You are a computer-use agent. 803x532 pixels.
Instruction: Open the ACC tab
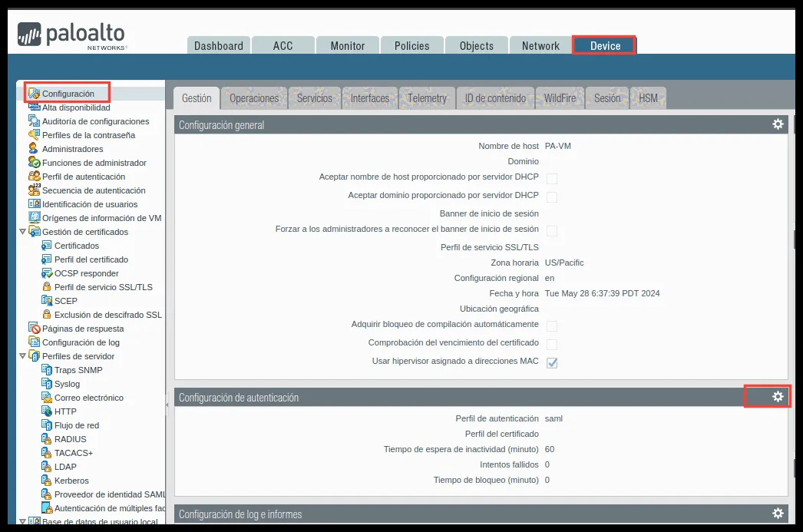click(x=283, y=45)
